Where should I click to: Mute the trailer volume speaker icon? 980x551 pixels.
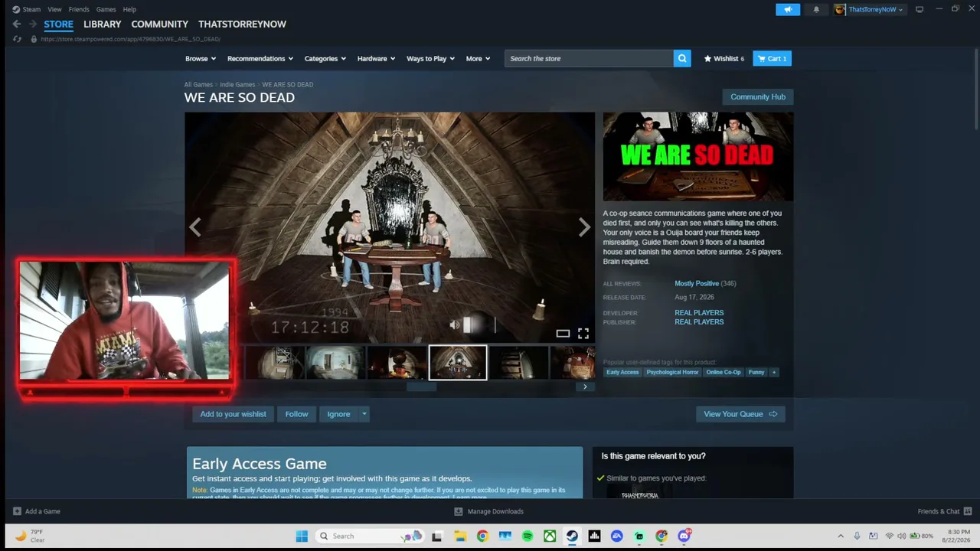tap(455, 325)
